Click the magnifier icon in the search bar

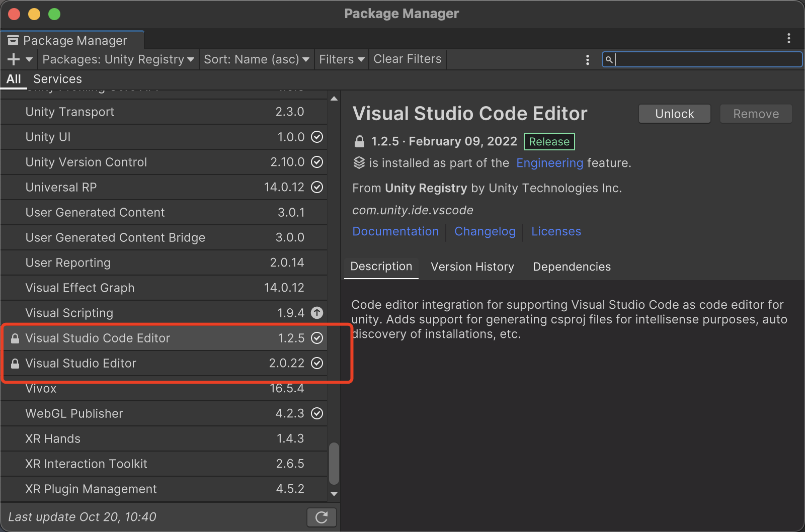[609, 59]
